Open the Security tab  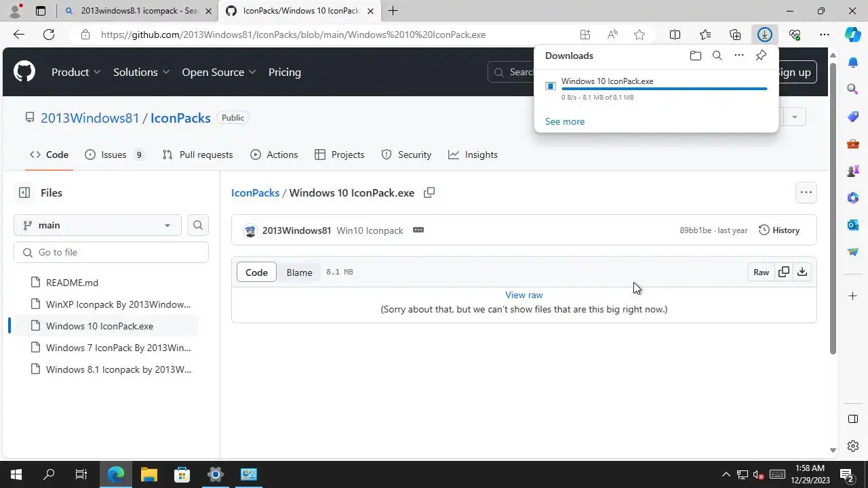click(406, 155)
